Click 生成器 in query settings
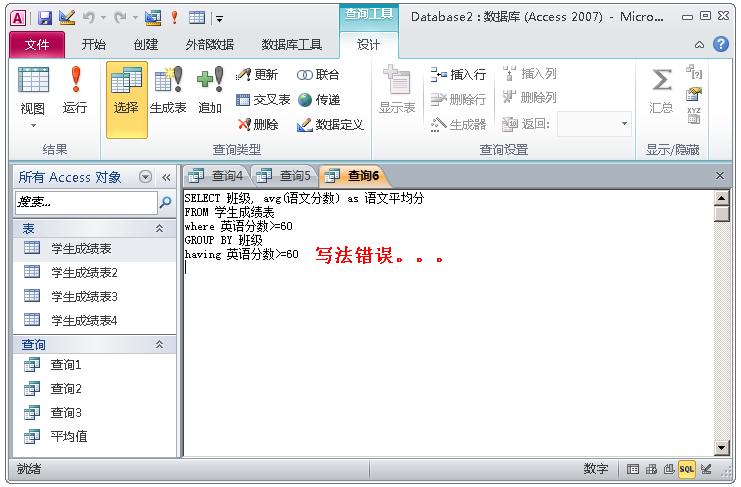The image size is (741, 487). [458, 125]
